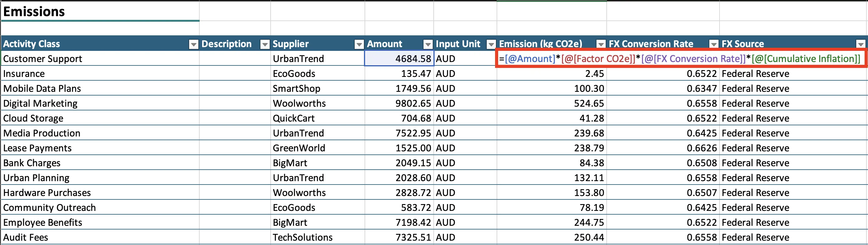Select emission value 41.28

click(551, 118)
